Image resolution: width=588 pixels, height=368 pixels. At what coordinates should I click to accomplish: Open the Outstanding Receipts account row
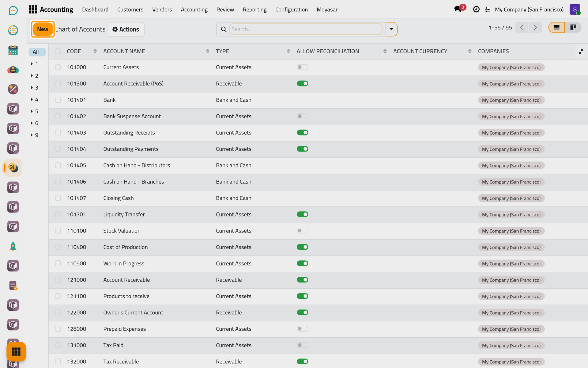pos(318,133)
